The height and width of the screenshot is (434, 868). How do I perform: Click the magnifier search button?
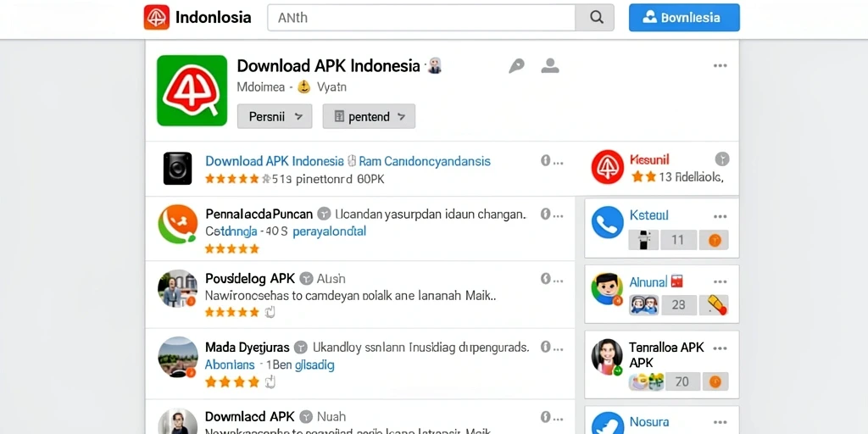tap(596, 17)
